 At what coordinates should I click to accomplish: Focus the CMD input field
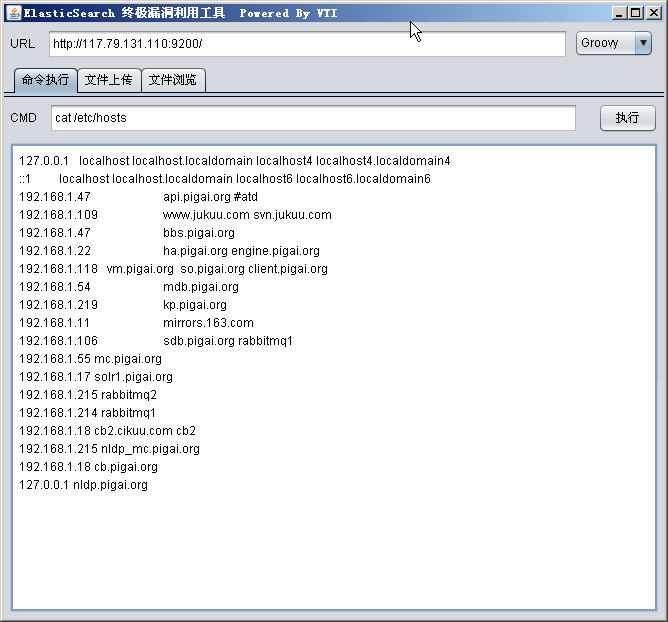click(x=313, y=118)
